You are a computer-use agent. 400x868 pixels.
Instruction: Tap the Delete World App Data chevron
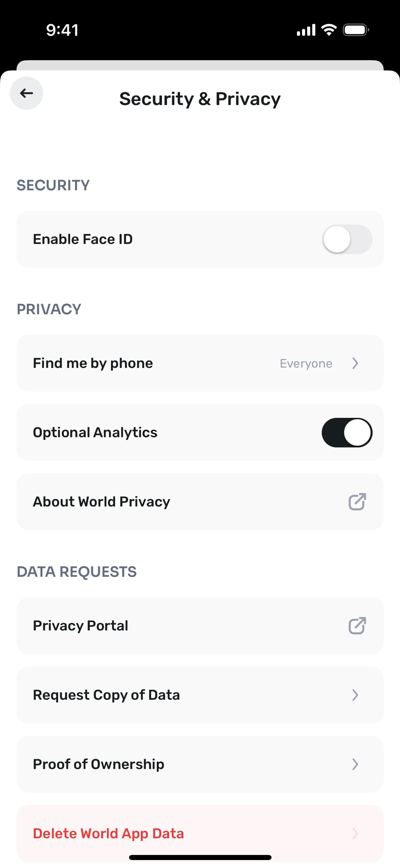pyautogui.click(x=355, y=833)
